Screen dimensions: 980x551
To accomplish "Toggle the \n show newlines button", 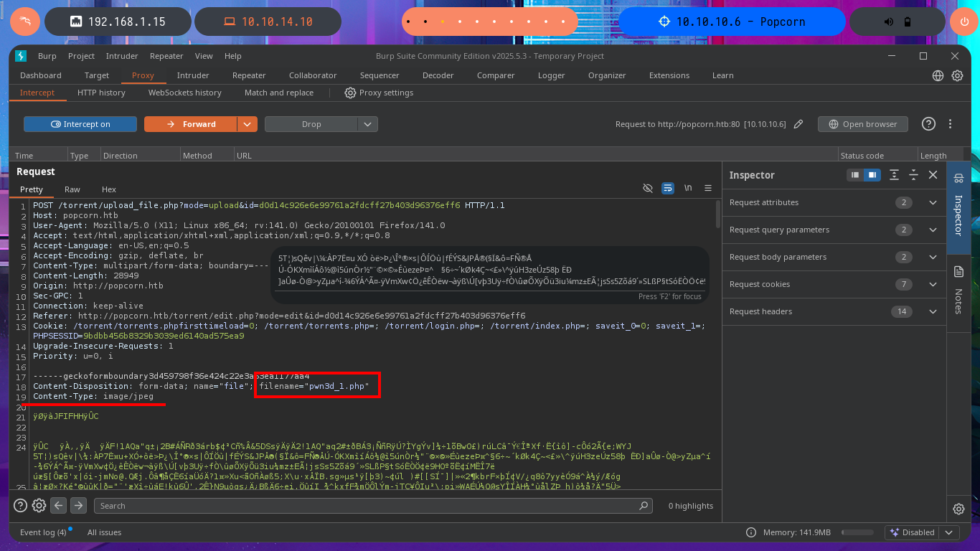I will 688,188.
